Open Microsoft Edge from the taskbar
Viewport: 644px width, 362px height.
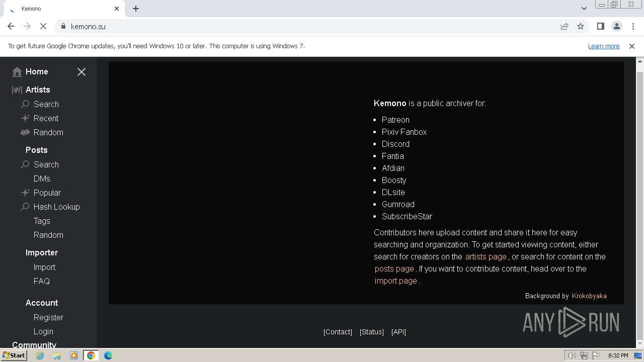[x=108, y=355]
